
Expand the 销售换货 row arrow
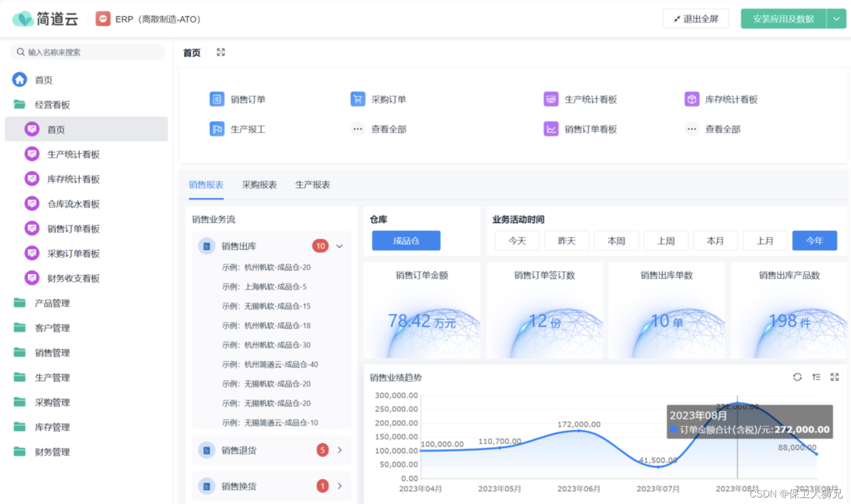340,486
